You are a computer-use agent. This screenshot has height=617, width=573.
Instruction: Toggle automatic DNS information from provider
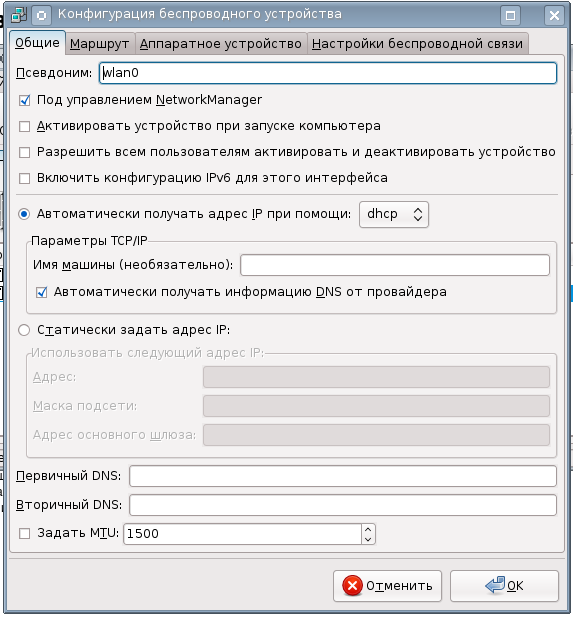click(x=41, y=292)
